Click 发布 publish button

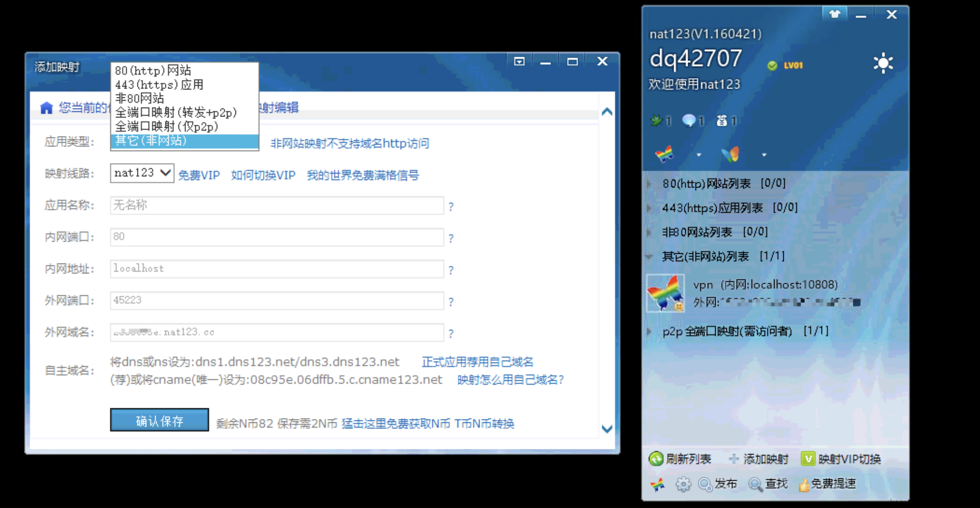point(718,484)
